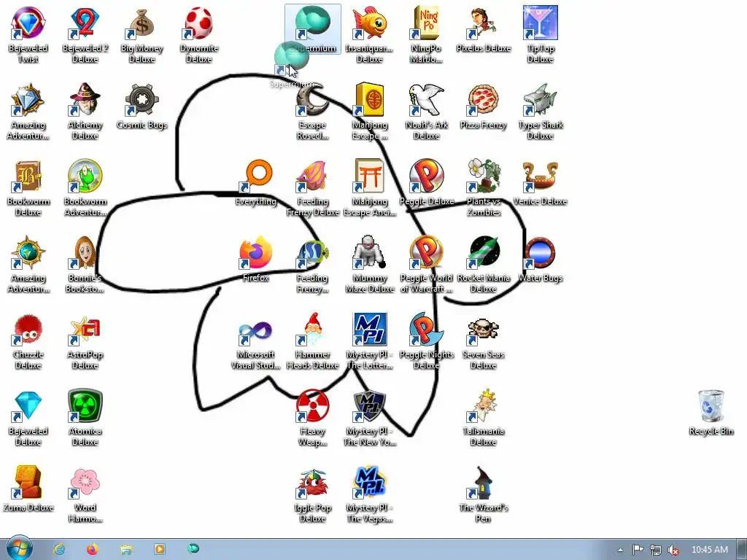The image size is (747, 560).
Task: Select Mystery PI The Vegas icon
Action: tap(370, 494)
